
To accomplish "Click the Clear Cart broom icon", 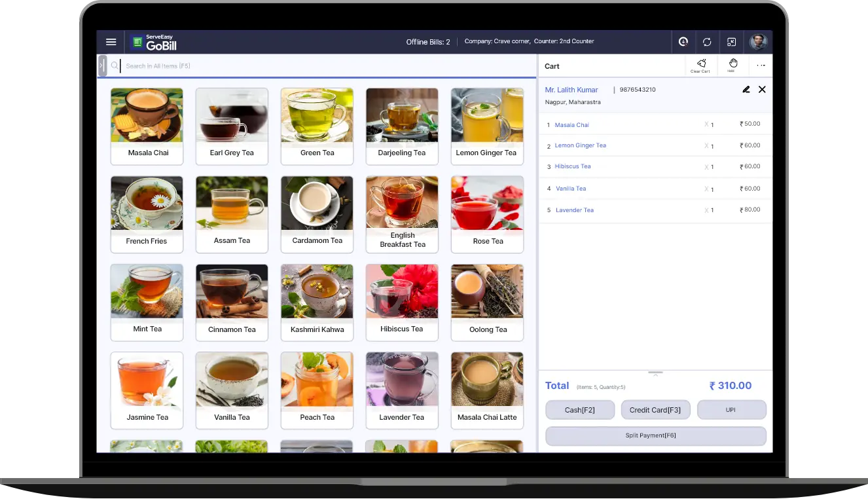I will (x=701, y=65).
